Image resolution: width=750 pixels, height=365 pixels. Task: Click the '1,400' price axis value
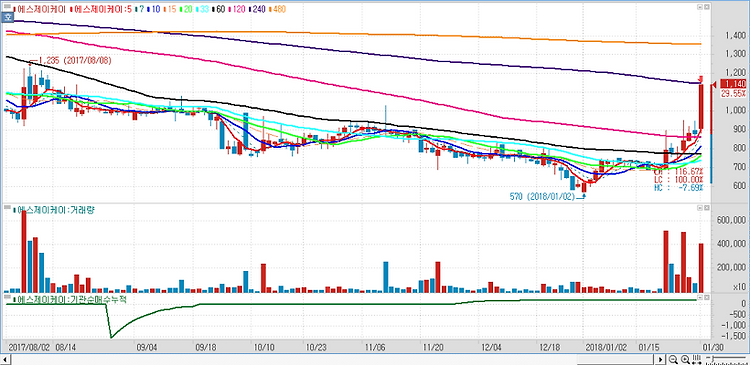click(736, 36)
